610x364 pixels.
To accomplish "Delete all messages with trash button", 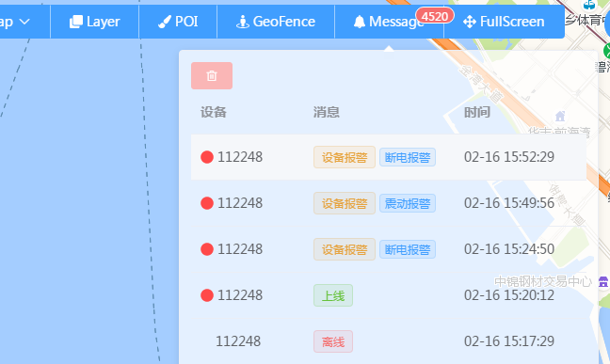I will coord(212,76).
